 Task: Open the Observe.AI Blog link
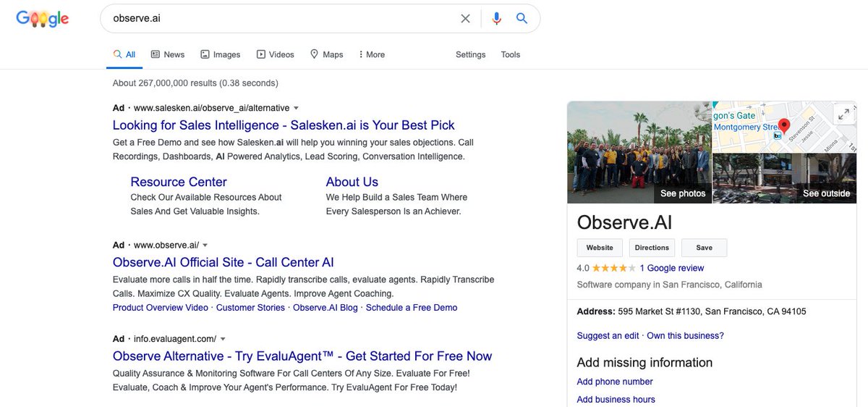[325, 308]
